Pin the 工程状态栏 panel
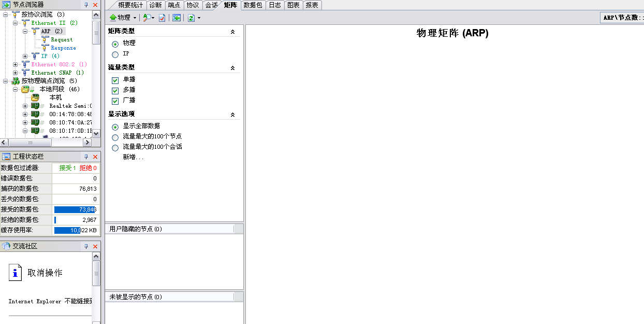 pyautogui.click(x=86, y=156)
